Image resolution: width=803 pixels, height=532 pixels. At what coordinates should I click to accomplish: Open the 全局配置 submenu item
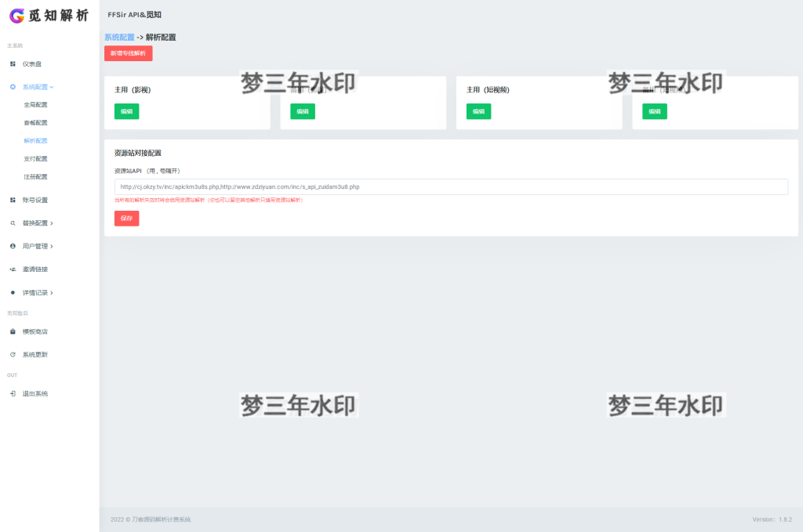click(x=35, y=104)
